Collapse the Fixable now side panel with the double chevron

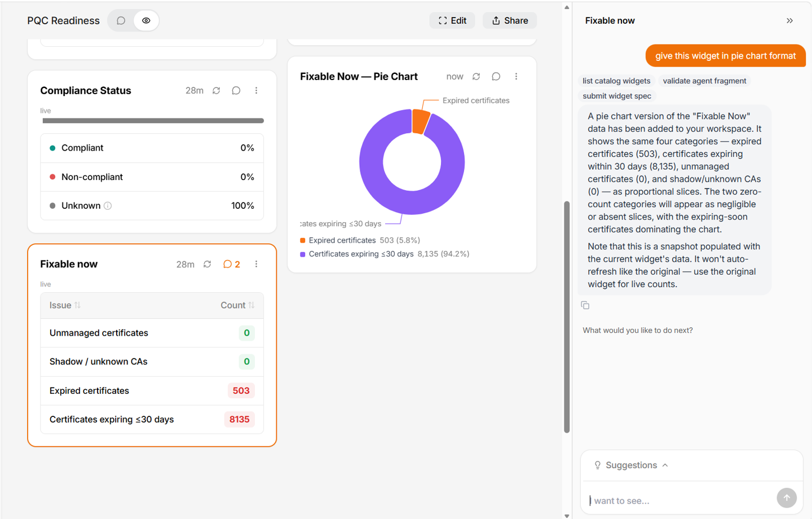789,20
